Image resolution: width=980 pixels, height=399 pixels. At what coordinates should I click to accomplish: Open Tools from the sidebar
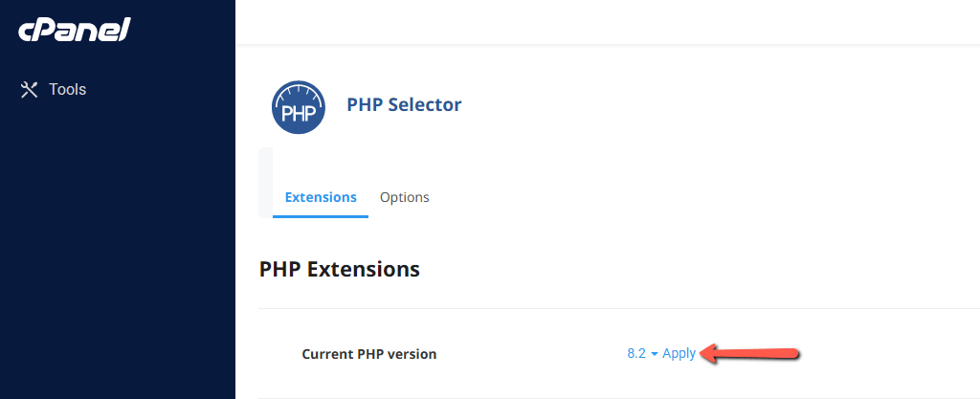(x=54, y=89)
